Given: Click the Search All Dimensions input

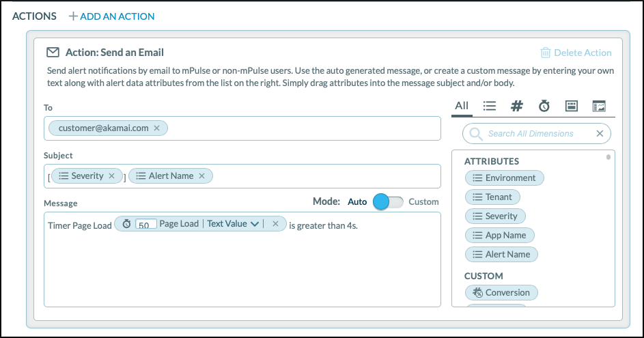Looking at the screenshot, I should 533,134.
